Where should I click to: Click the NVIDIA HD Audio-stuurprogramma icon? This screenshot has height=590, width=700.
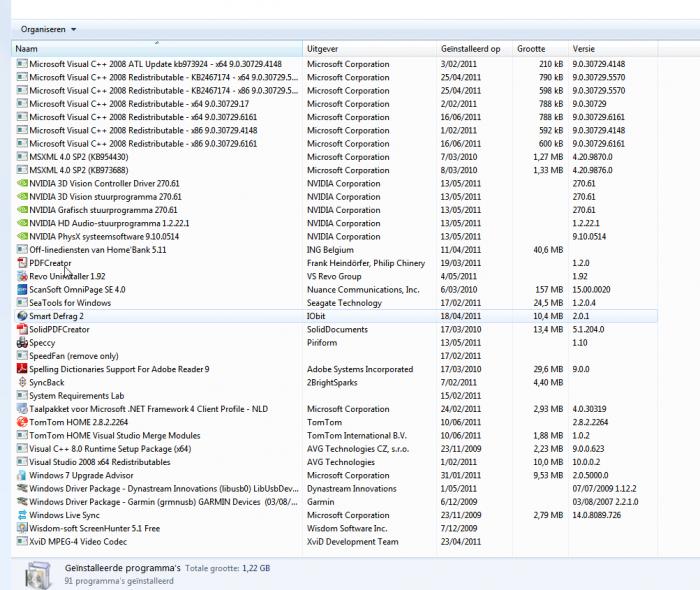pos(22,223)
